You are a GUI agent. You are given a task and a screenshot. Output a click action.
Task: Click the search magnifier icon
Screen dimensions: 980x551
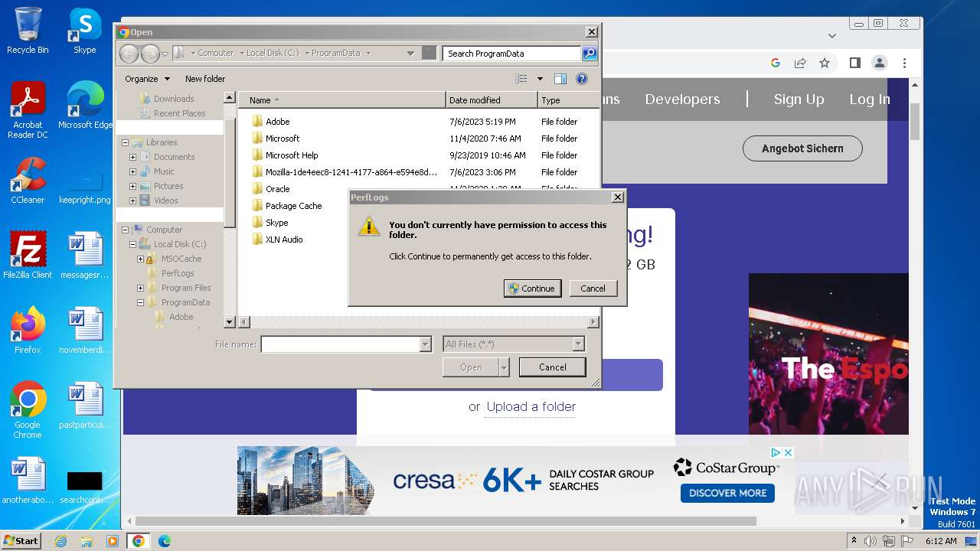[x=589, y=54]
